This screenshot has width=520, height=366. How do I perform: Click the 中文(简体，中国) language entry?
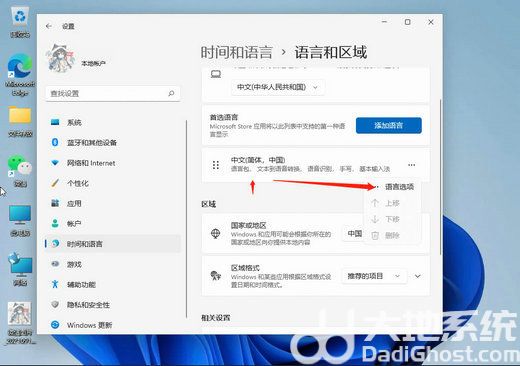pyautogui.click(x=315, y=165)
